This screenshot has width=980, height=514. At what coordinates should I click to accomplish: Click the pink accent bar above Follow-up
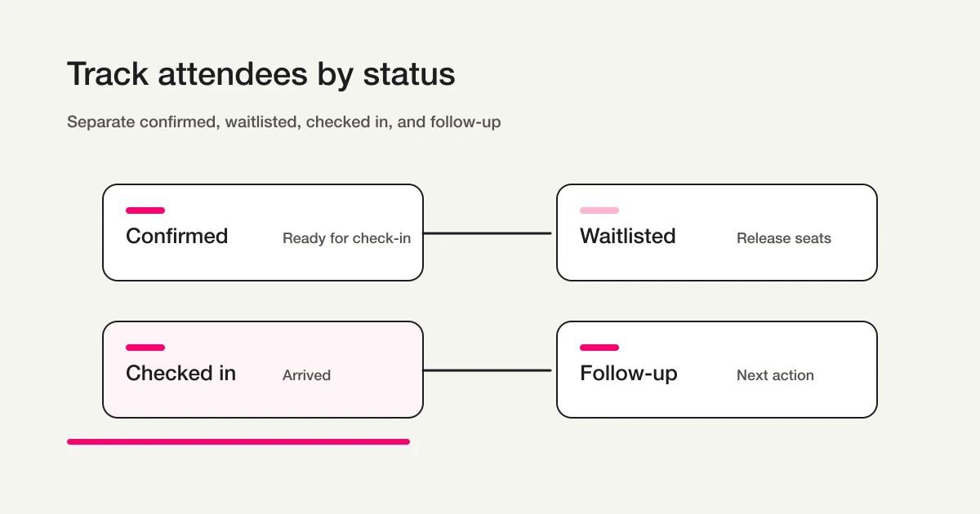click(599, 348)
